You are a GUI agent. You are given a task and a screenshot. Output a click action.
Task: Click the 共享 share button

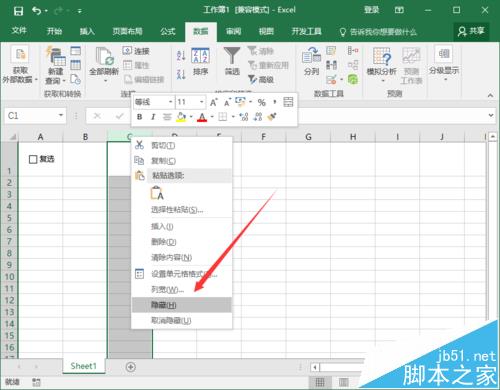tap(471, 31)
